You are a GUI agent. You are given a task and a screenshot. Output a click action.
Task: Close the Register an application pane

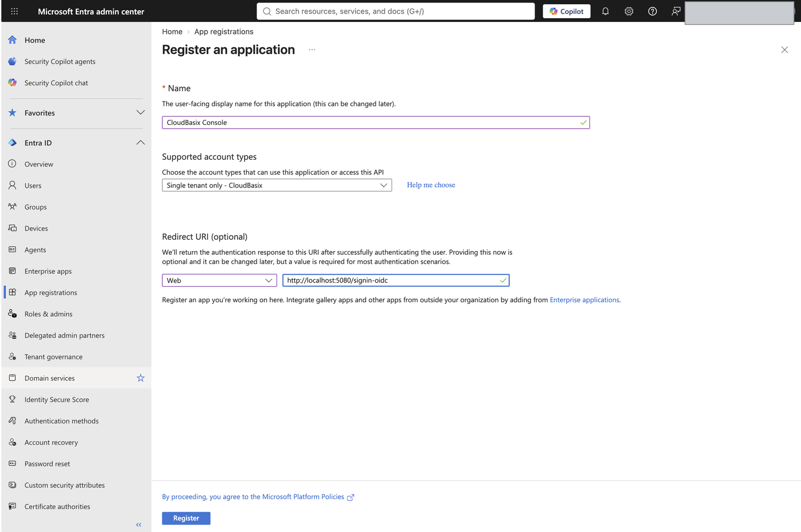784,50
